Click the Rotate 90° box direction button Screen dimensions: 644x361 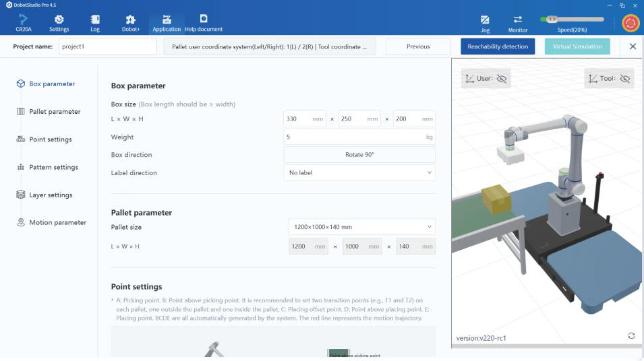point(359,155)
